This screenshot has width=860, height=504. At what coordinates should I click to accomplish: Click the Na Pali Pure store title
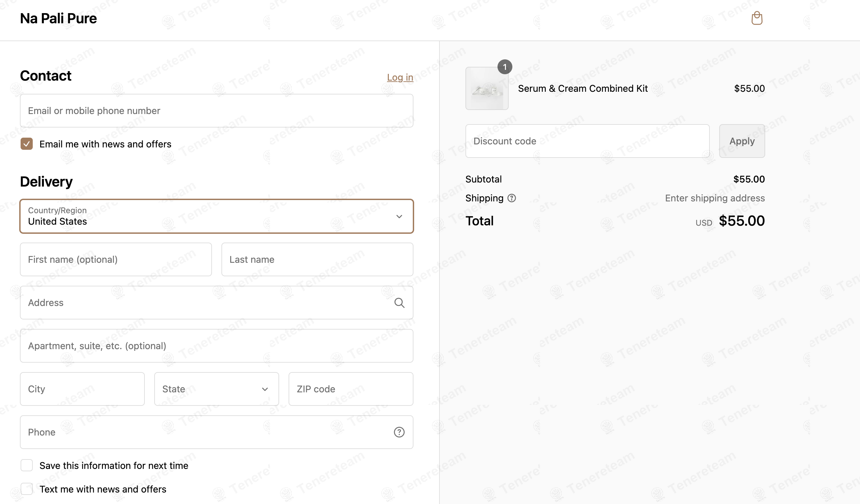[58, 19]
